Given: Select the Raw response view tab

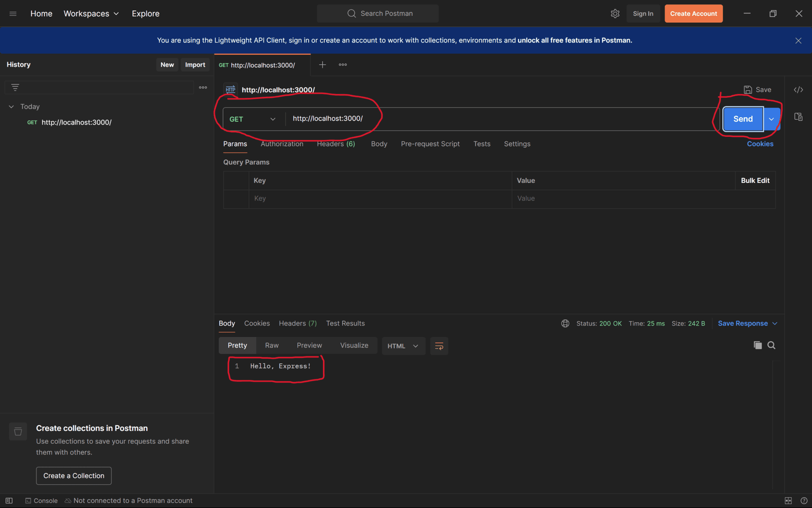Looking at the screenshot, I should pos(272,345).
